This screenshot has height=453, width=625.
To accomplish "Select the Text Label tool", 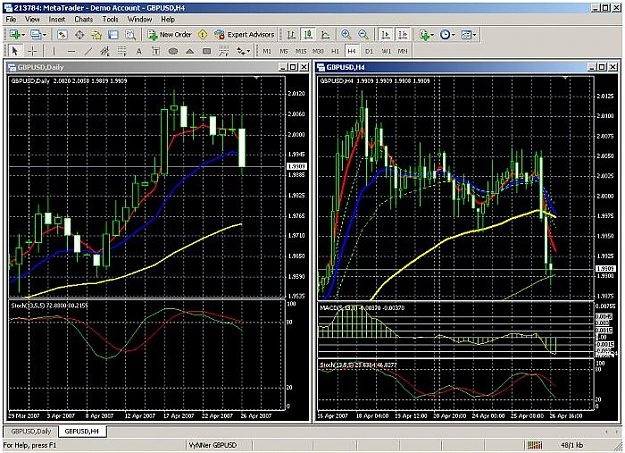I will pyautogui.click(x=156, y=51).
